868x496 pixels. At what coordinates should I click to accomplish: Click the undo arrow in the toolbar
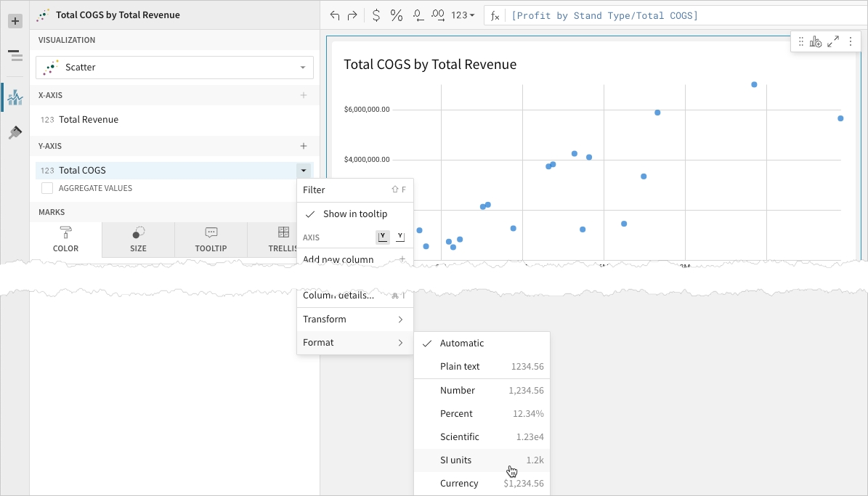click(334, 15)
